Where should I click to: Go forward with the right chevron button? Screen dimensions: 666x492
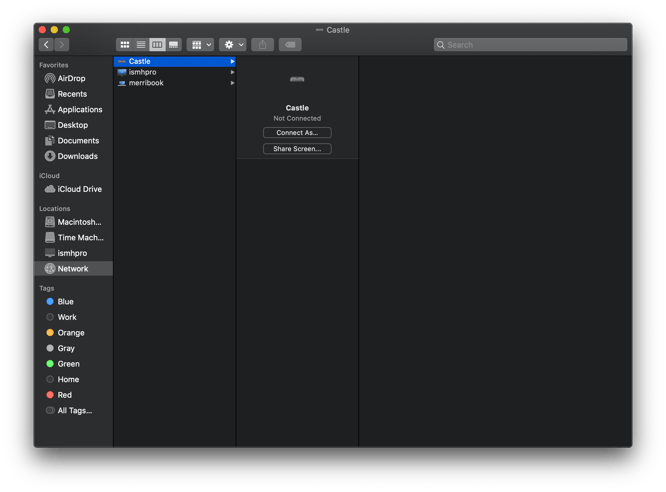point(62,45)
